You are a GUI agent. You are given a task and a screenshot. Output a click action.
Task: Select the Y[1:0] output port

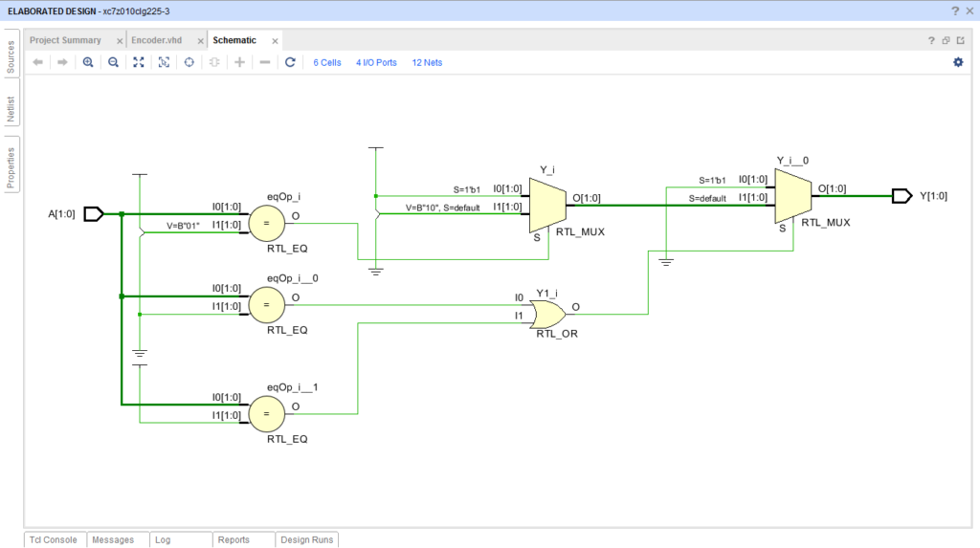[x=902, y=196]
